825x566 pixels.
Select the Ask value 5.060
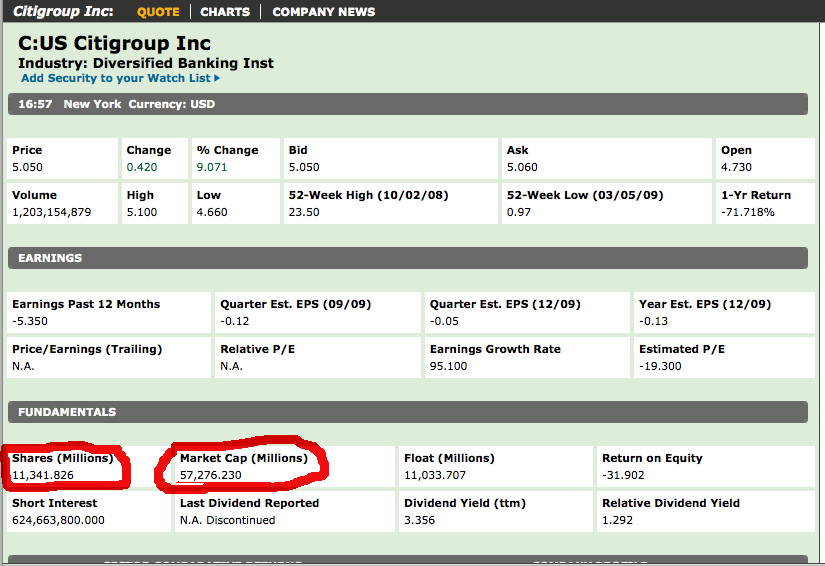click(x=522, y=167)
